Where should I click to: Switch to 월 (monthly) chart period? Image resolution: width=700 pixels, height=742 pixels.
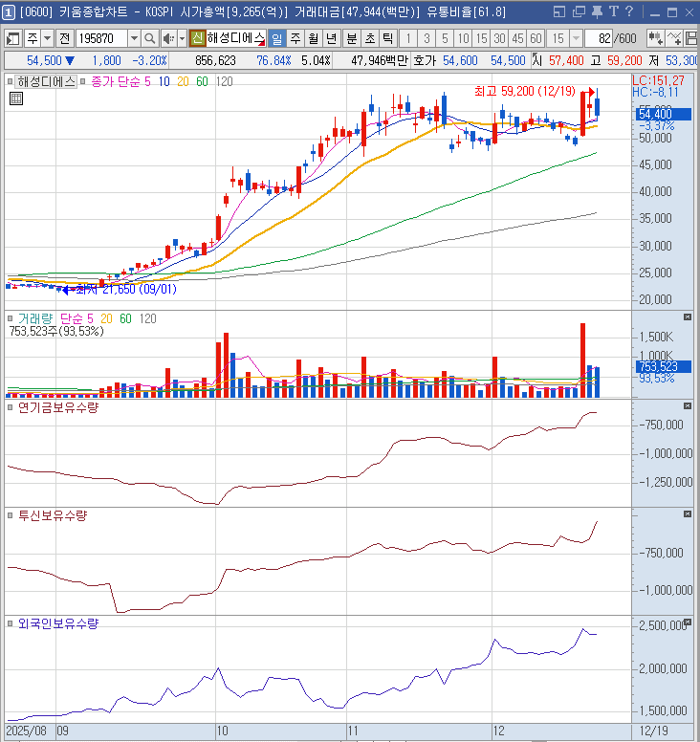[x=313, y=38]
